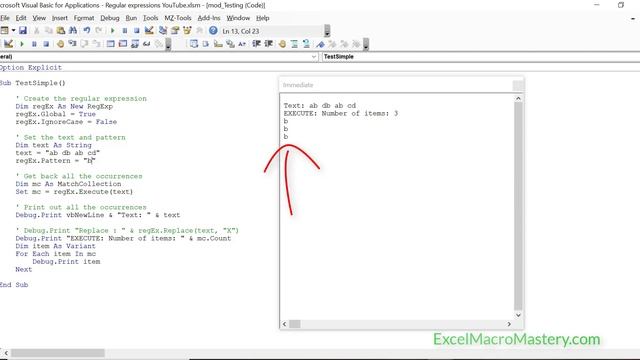This screenshot has width=640, height=360.
Task: Expand the Object dropdown above the code
Action: coord(314,57)
